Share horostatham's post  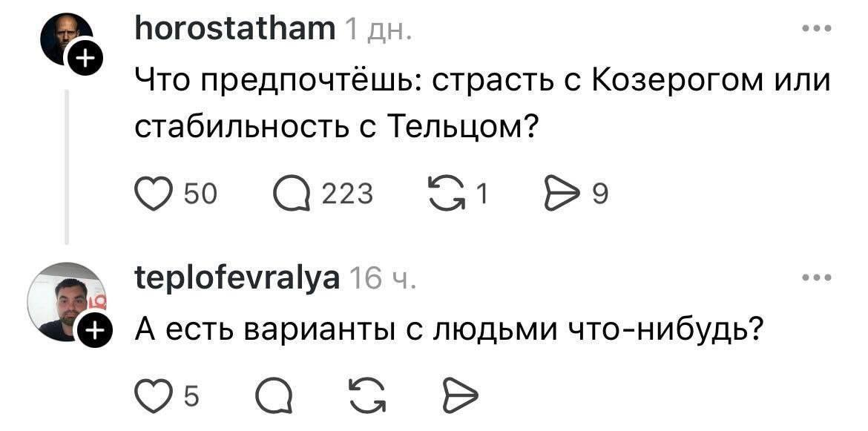tap(564, 192)
